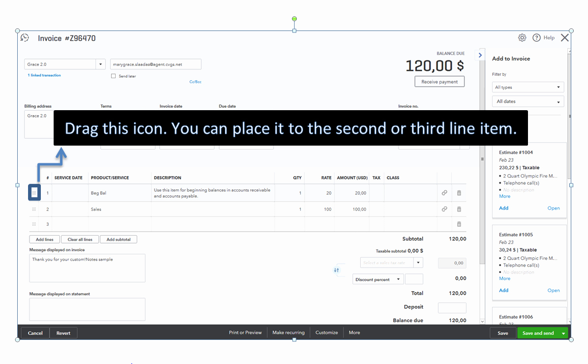Click the Beg Bal product cell

(120, 193)
